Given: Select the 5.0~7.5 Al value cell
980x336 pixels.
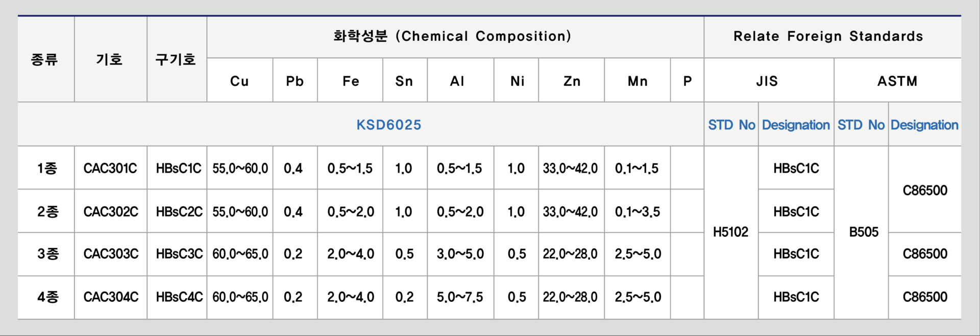Looking at the screenshot, I should [x=460, y=297].
